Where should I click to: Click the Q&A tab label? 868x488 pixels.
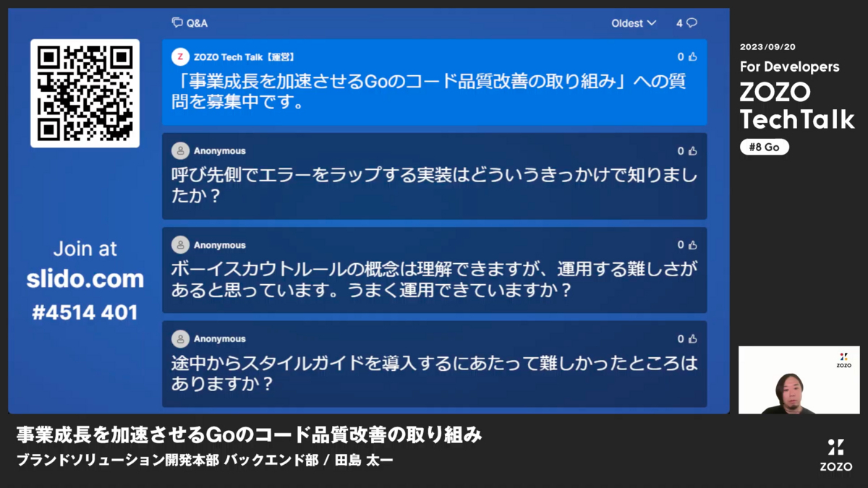197,23
